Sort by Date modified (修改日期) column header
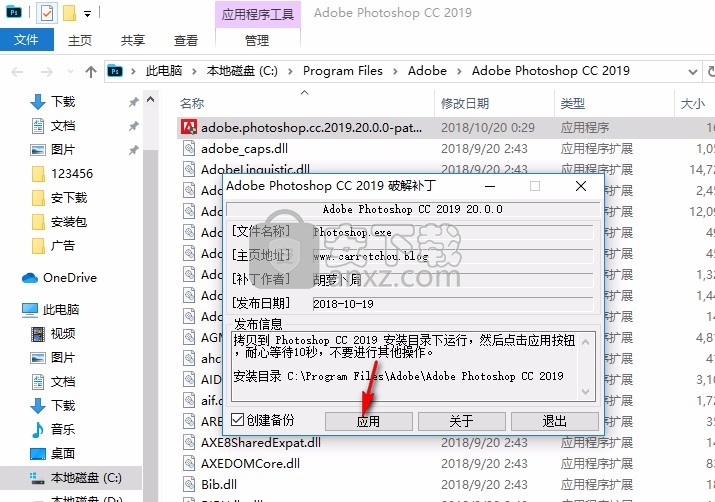The height and width of the screenshot is (502, 715). click(x=465, y=104)
